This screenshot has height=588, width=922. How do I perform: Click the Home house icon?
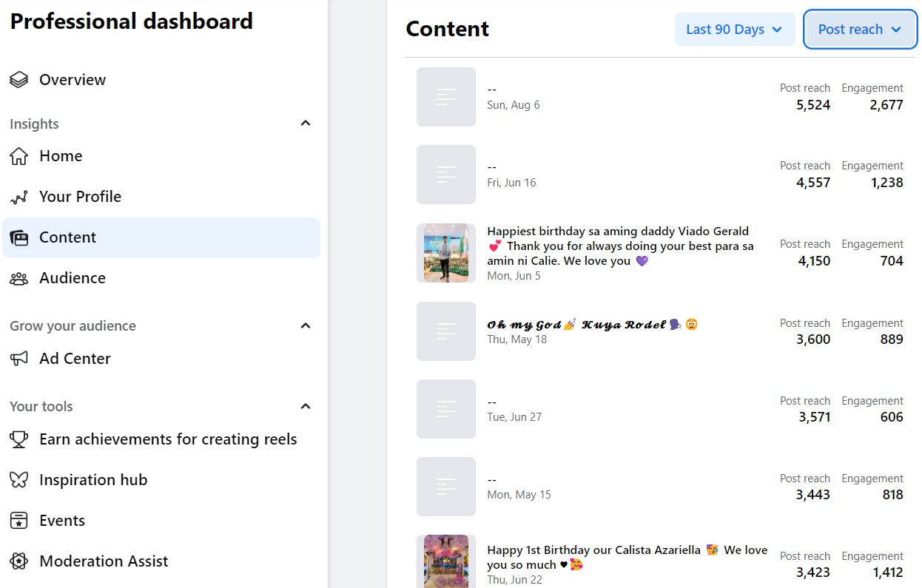pos(19,156)
